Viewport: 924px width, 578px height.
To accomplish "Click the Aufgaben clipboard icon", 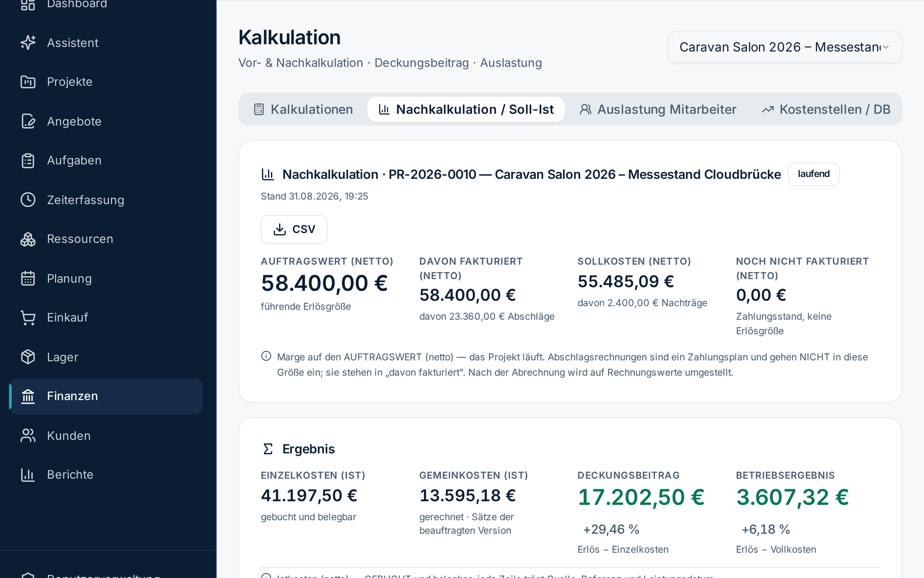I will [x=28, y=160].
